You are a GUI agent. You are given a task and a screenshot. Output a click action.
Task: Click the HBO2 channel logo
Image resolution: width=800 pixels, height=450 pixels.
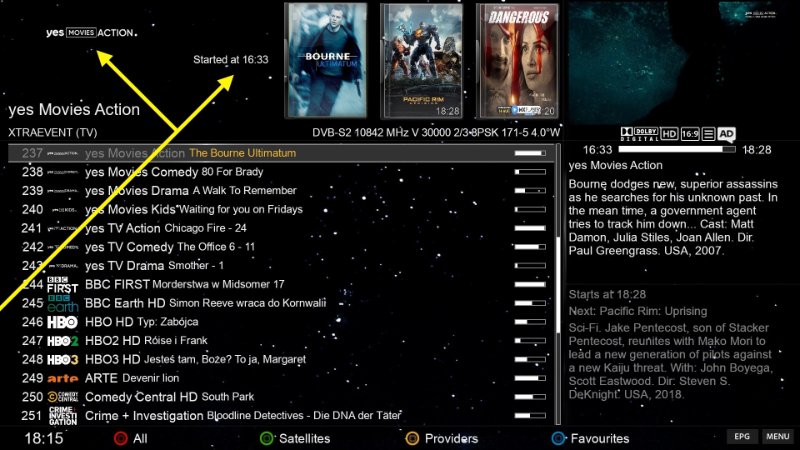62,341
